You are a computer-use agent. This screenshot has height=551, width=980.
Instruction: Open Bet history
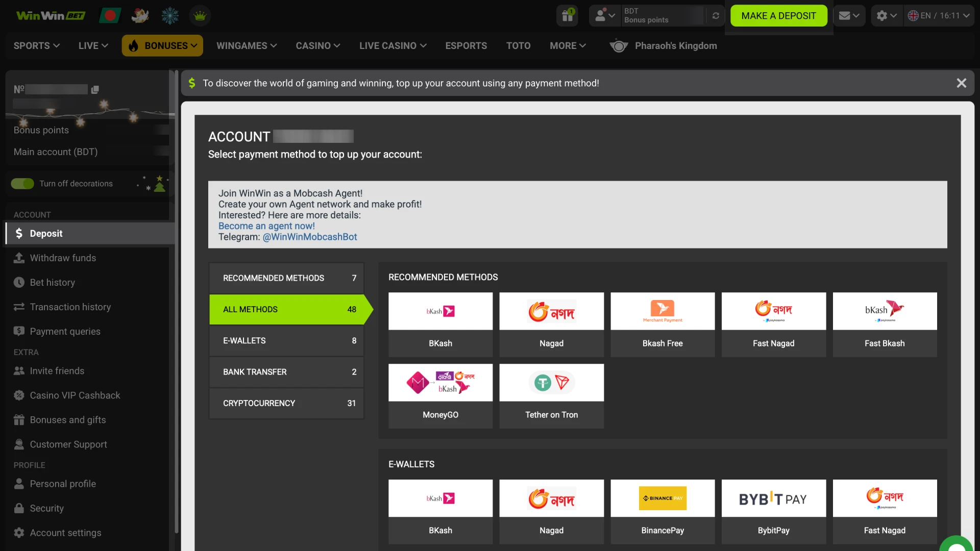52,282
